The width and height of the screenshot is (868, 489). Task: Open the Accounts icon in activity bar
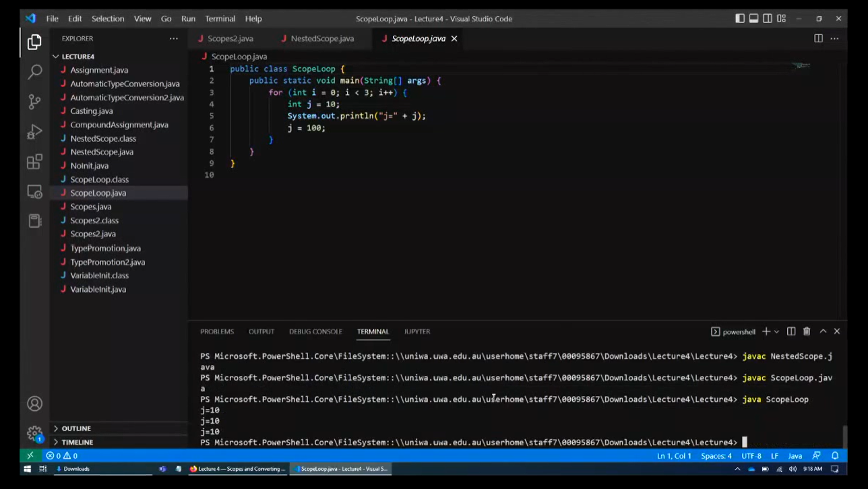click(34, 403)
